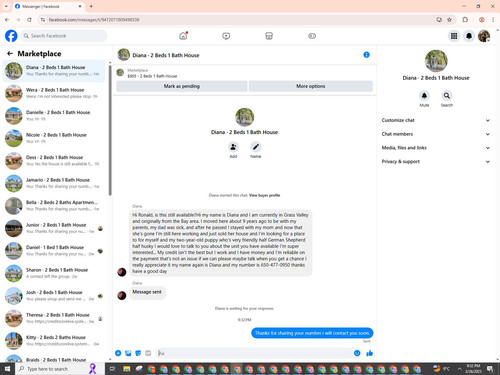Add people using the Add icon
Viewport: 500px width, 375px height.
point(233,147)
